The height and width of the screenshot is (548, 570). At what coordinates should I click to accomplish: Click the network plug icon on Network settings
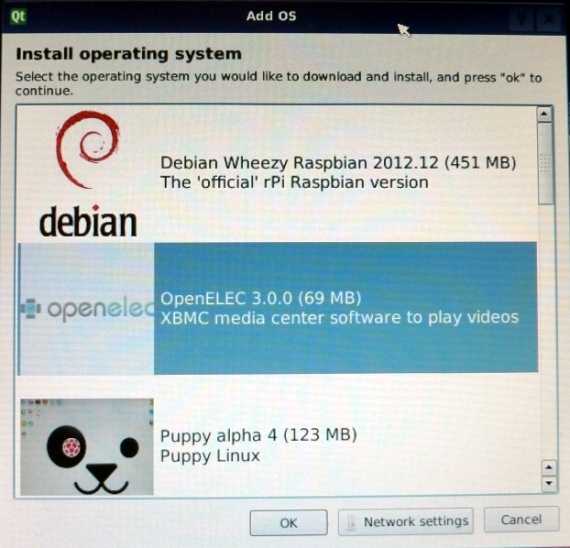351,521
